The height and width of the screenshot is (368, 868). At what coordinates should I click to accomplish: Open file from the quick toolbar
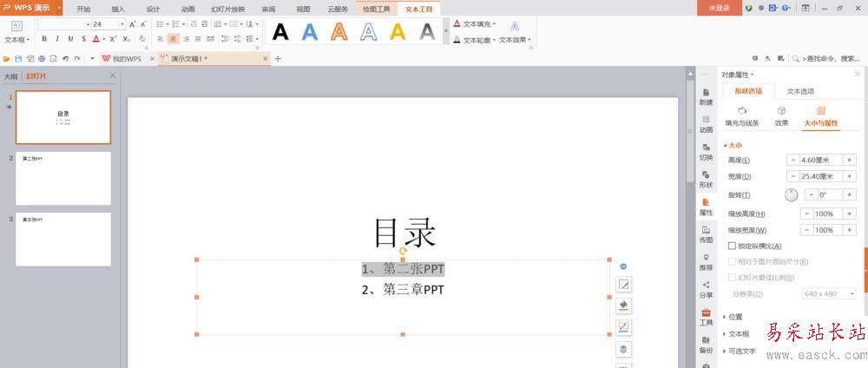[x=7, y=59]
